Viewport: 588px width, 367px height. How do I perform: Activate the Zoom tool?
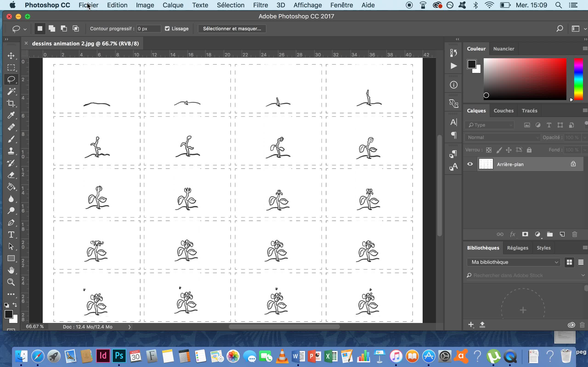point(11,282)
